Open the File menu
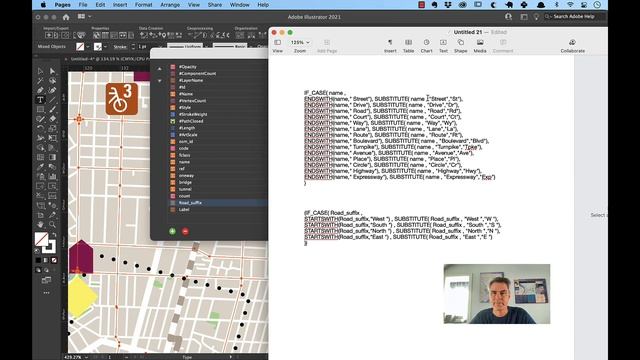 pyautogui.click(x=83, y=5)
